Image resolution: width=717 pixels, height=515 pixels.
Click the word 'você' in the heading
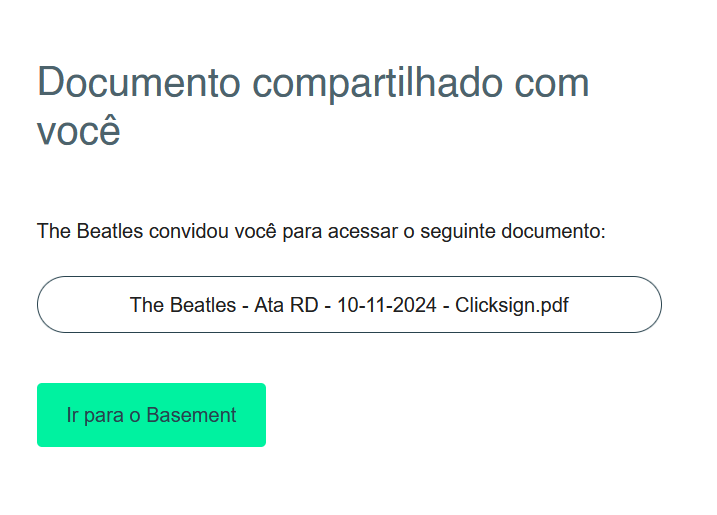[78, 132]
